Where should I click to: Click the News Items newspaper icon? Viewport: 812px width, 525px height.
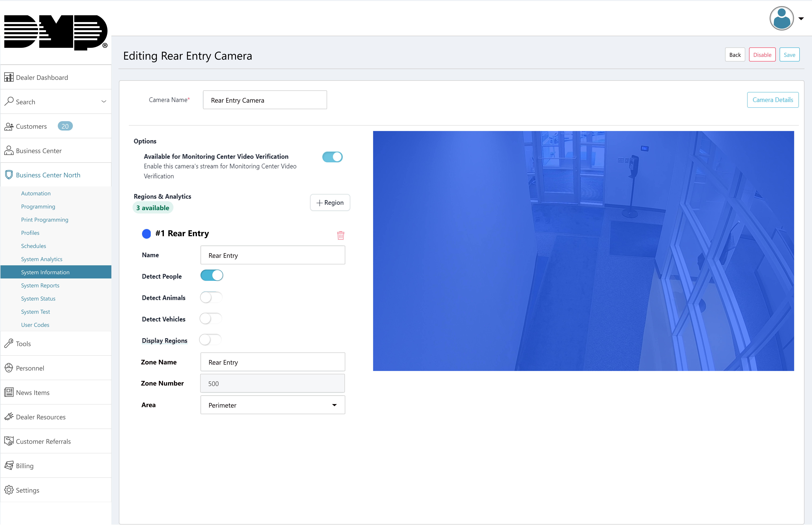click(9, 392)
